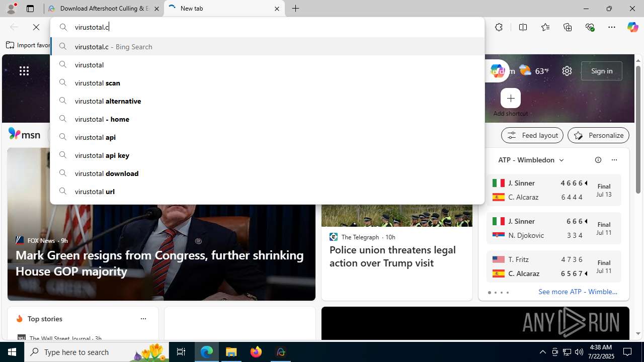The width and height of the screenshot is (644, 362).
Task: Choose 'virustotal api key' suggestion
Action: (267, 155)
